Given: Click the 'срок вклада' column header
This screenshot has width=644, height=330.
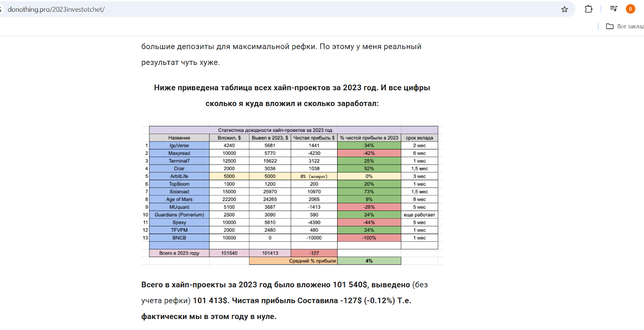Looking at the screenshot, I should pos(419,138).
